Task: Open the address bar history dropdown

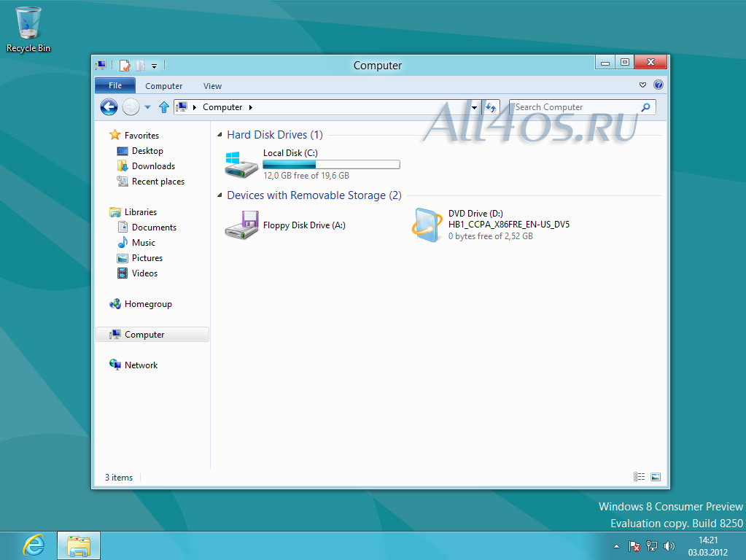Action: (x=474, y=107)
